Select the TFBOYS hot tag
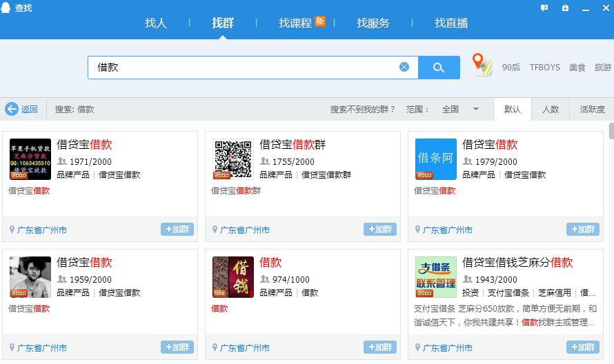 545,68
